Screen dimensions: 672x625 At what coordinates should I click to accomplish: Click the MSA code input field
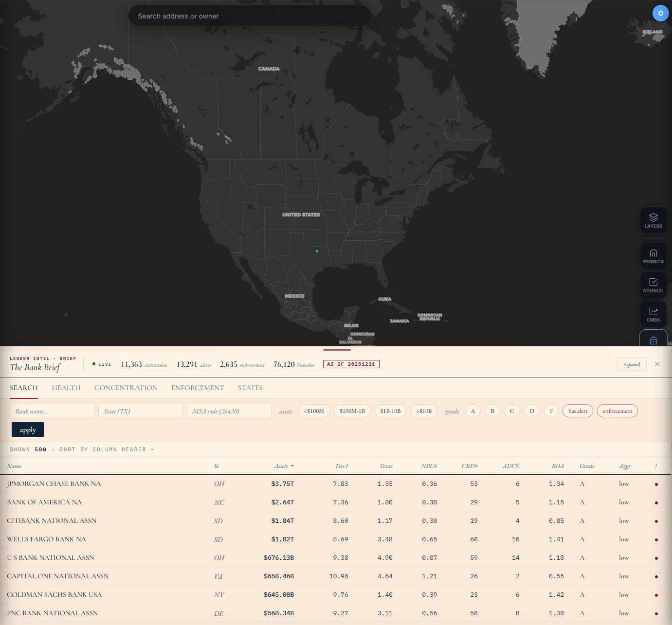[x=229, y=411]
